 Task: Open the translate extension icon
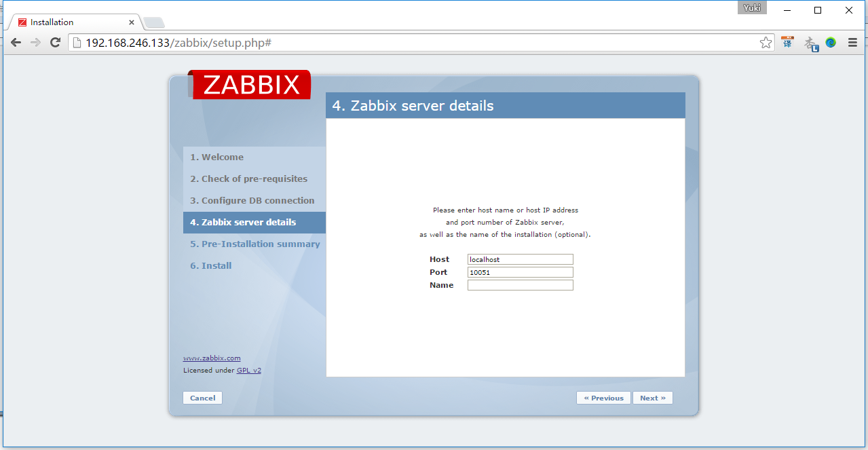787,43
